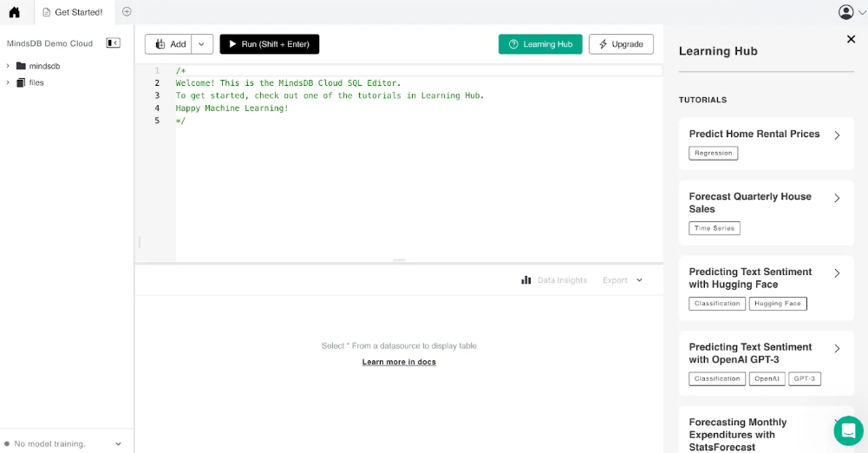The width and height of the screenshot is (868, 453).
Task: Click line number 2 in the editor
Action: (157, 83)
